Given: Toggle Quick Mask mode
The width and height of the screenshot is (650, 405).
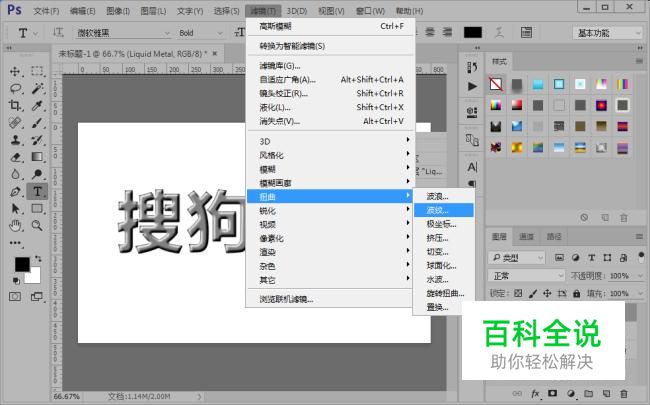Looking at the screenshot, I should pos(15,296).
